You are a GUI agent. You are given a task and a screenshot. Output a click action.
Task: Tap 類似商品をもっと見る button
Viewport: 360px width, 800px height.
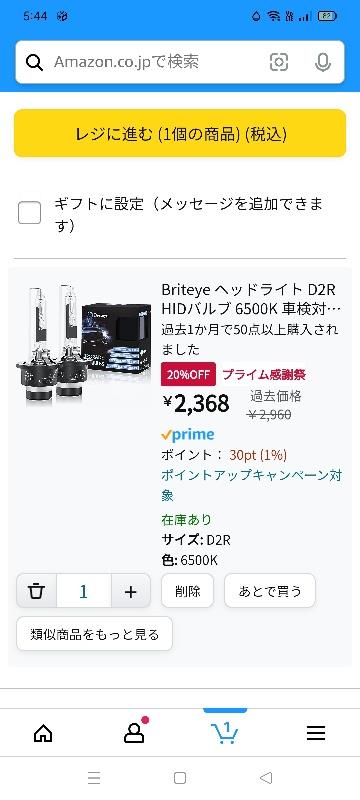point(94,634)
